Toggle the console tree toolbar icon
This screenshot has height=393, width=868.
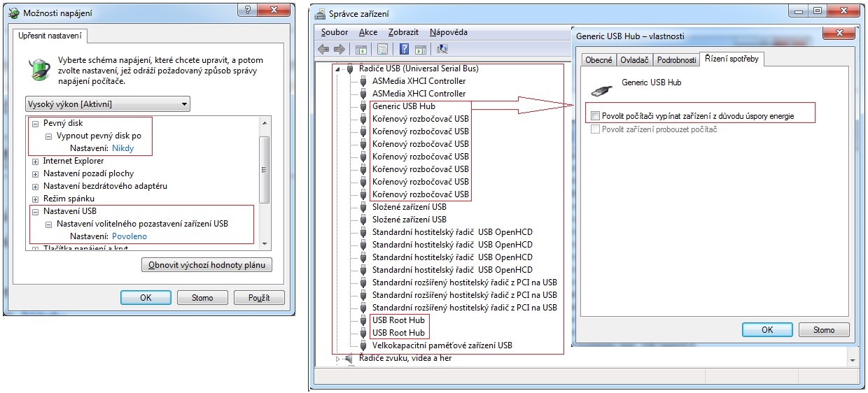(x=361, y=49)
